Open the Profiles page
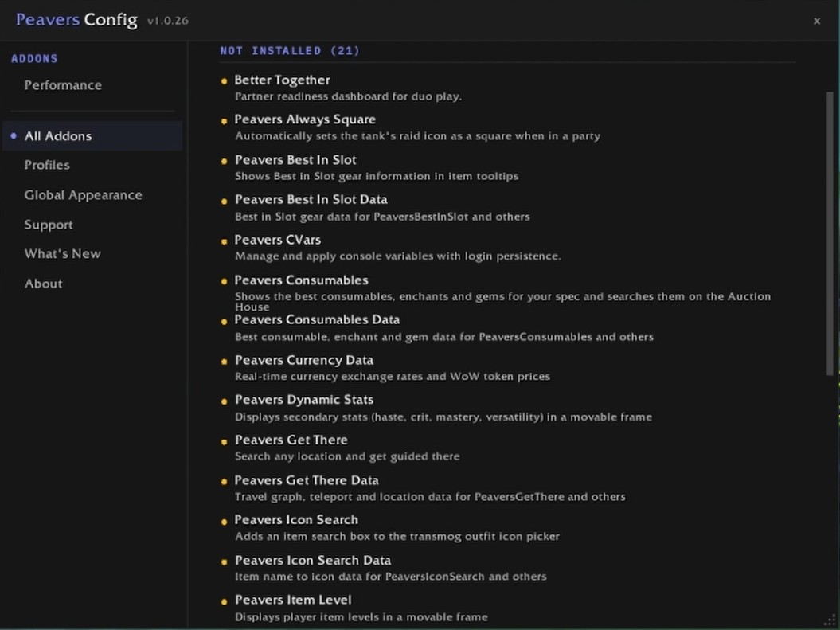 [47, 165]
